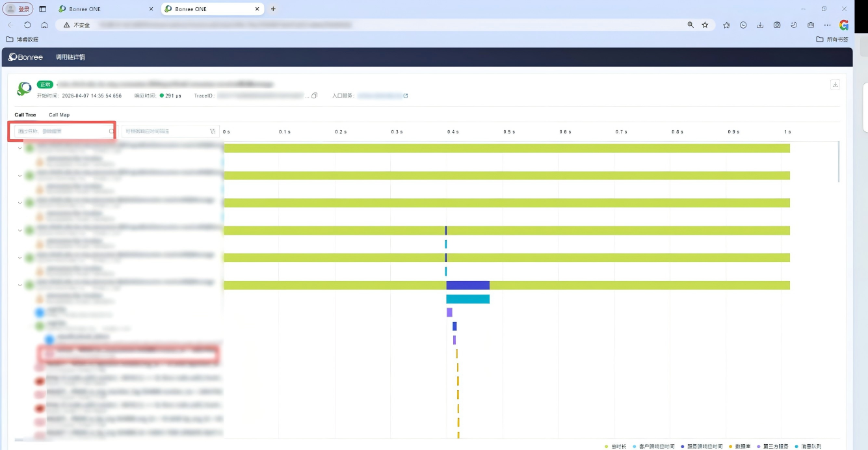Open the tab actions sidebar icon
Screen dimensions: 868x450
[43, 9]
